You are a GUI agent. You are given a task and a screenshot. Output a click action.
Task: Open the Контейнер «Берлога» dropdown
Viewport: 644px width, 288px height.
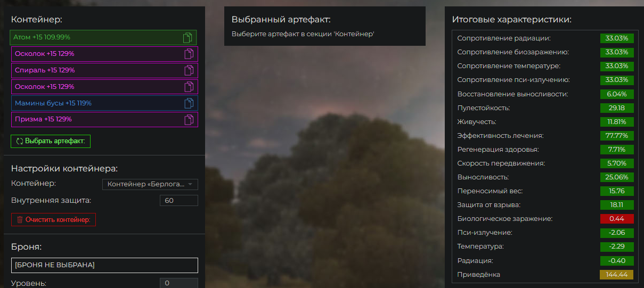tap(150, 184)
